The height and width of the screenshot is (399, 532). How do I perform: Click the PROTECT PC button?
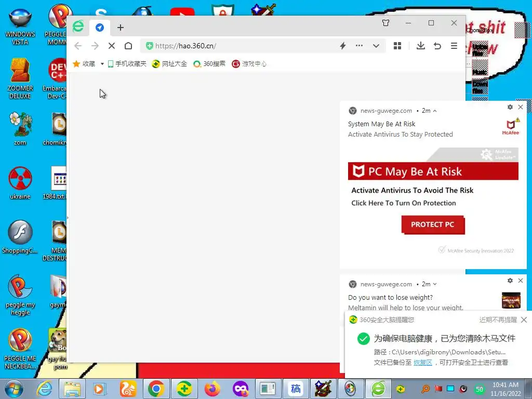point(433,224)
